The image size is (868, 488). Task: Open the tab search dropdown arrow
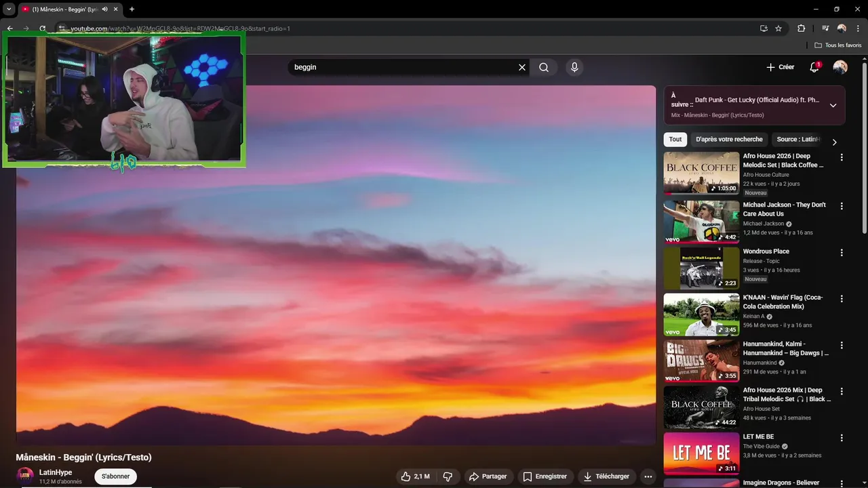9,9
